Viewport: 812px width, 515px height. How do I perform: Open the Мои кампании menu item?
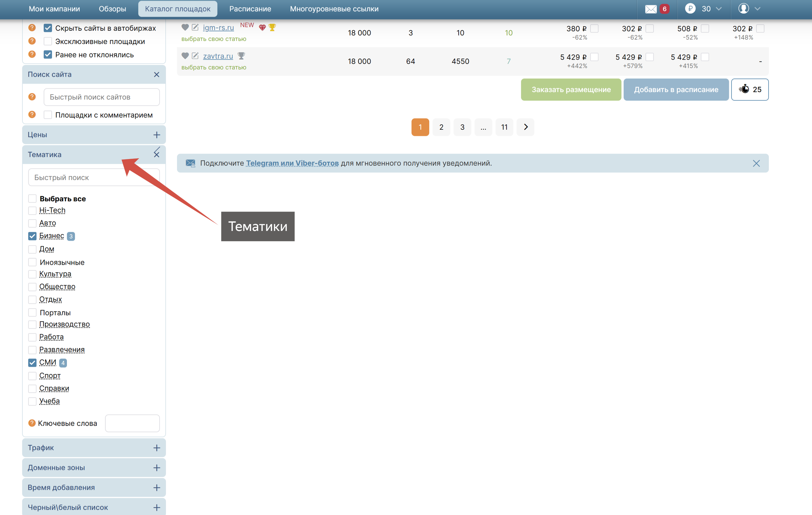[x=54, y=9]
